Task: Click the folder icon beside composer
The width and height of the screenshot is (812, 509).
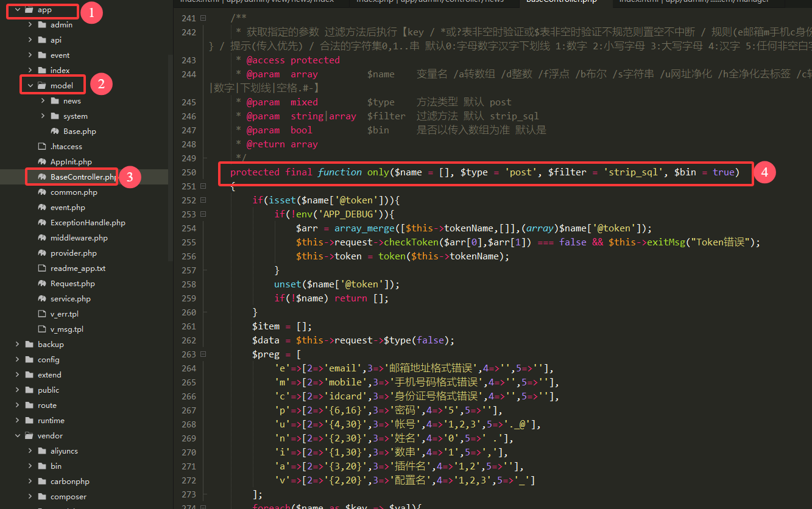Action: click(x=42, y=497)
